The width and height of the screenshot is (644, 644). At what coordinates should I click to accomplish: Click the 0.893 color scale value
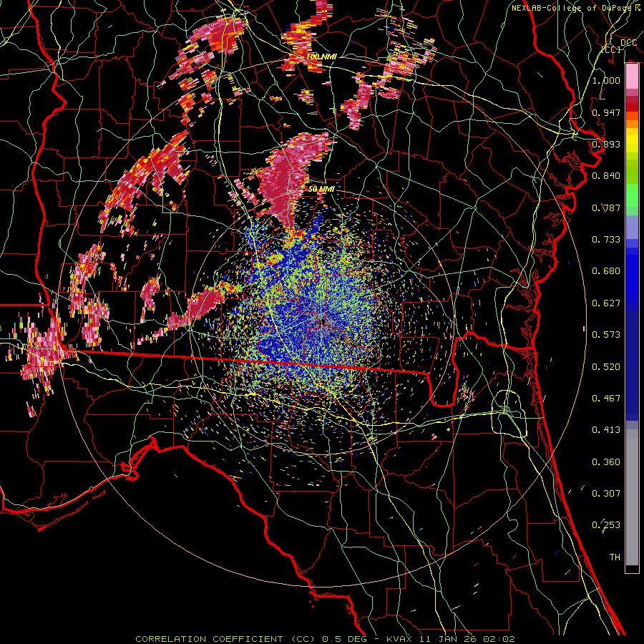coord(606,144)
